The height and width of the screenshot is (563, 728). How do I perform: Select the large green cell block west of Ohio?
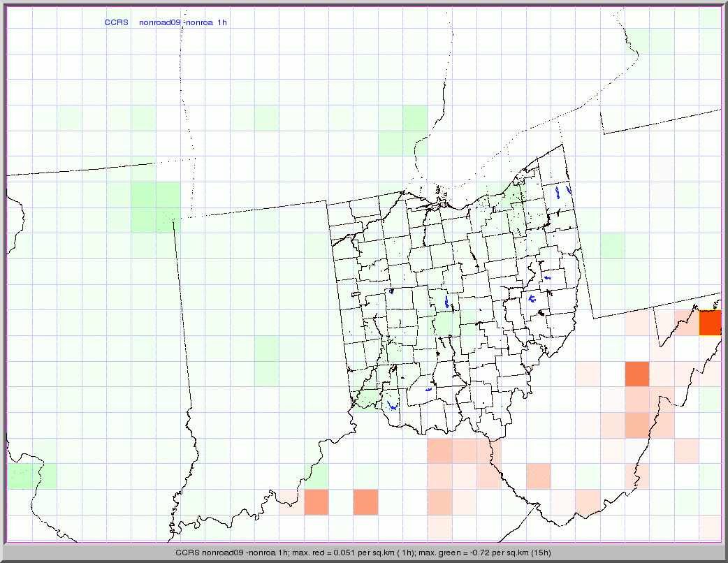155,207
